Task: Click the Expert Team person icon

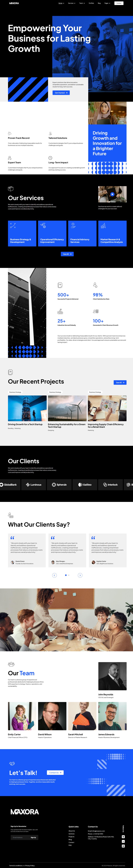Action: [x=10, y=158]
